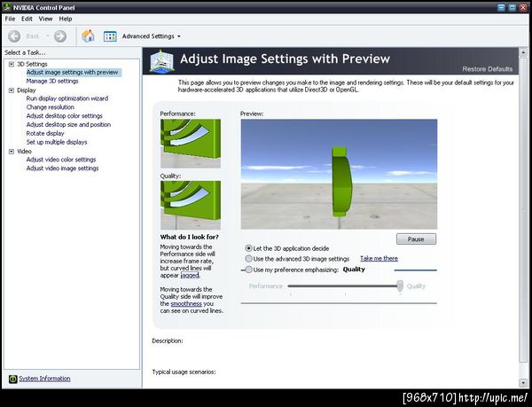Click the smoothness help link
Screen dimensions: 532x407
coord(186,304)
